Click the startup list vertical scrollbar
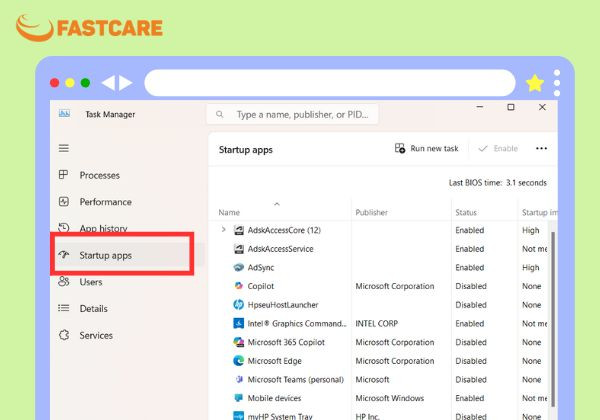Viewport: 600px width, 420px height. point(552,317)
